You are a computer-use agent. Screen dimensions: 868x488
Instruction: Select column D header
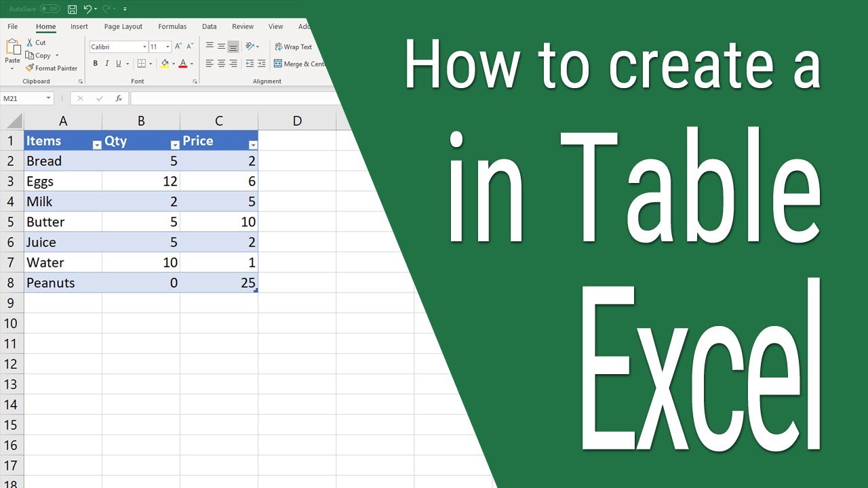[x=297, y=121]
